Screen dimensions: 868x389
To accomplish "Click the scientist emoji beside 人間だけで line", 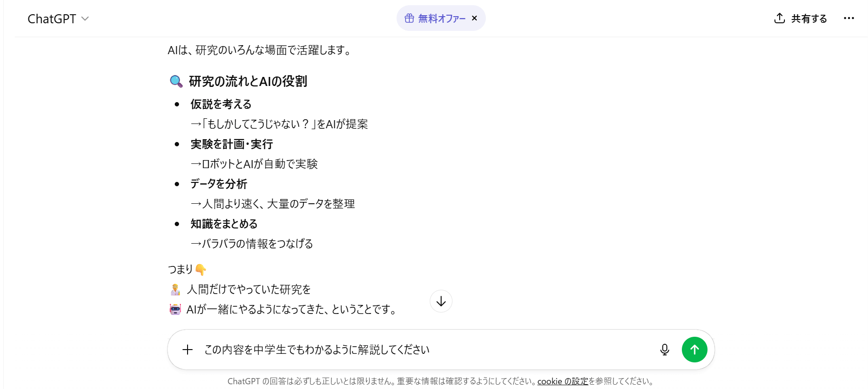I will click(175, 289).
